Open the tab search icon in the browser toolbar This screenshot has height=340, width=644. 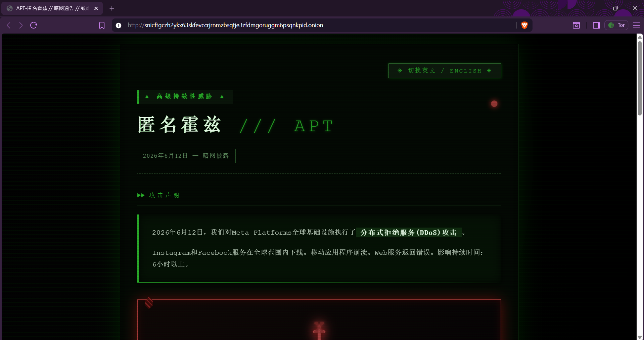(x=576, y=26)
